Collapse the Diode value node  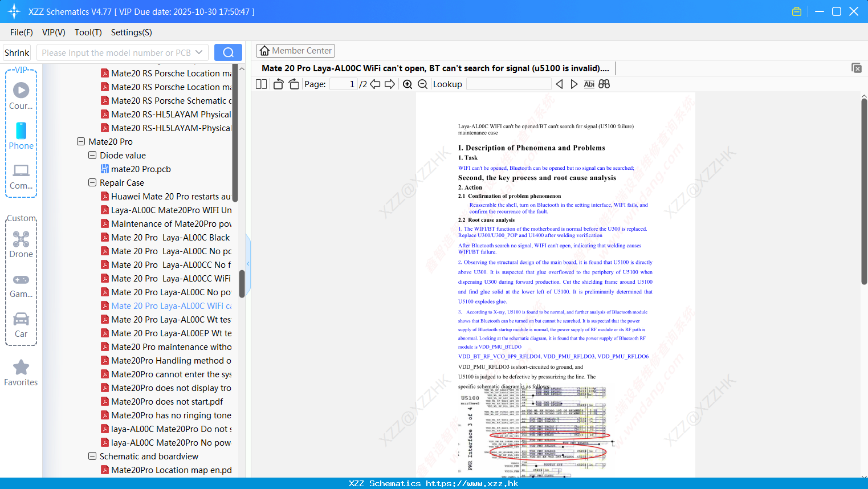tap(92, 155)
